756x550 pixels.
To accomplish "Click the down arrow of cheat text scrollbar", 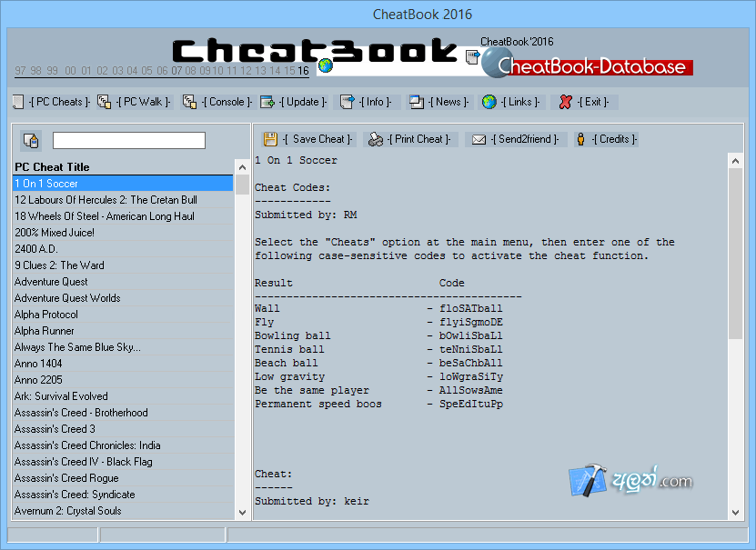I will [x=735, y=513].
